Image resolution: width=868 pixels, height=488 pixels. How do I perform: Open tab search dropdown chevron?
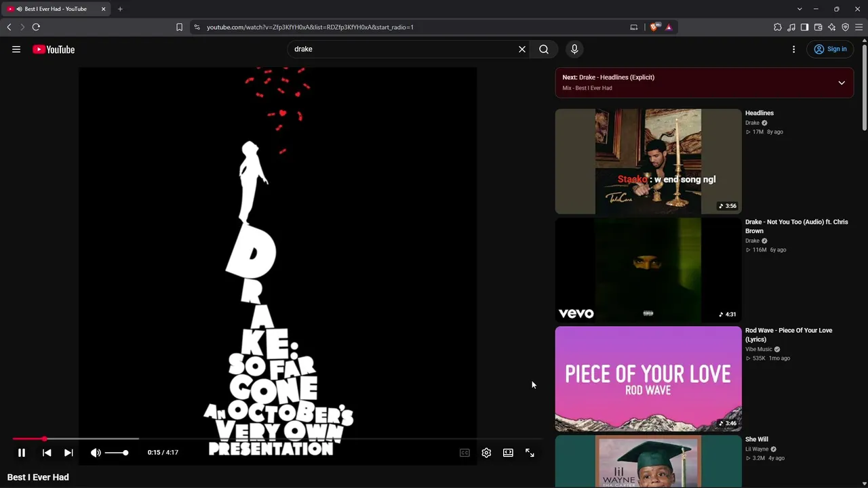click(x=800, y=9)
